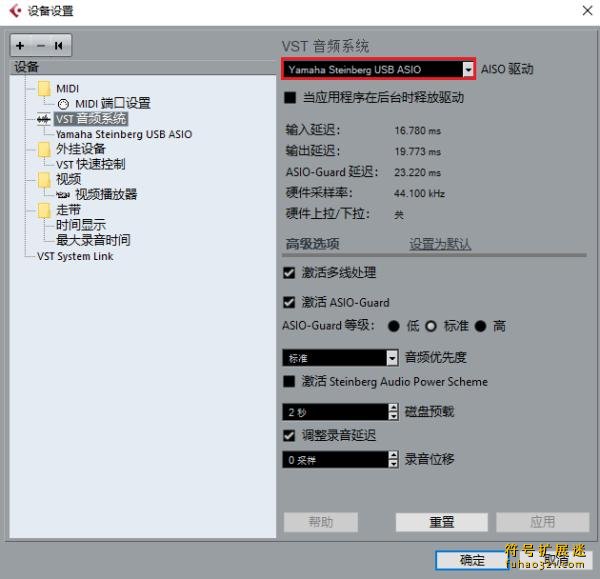The image size is (600, 579).
Task: Select the MIDI tree item
Action: click(x=67, y=89)
